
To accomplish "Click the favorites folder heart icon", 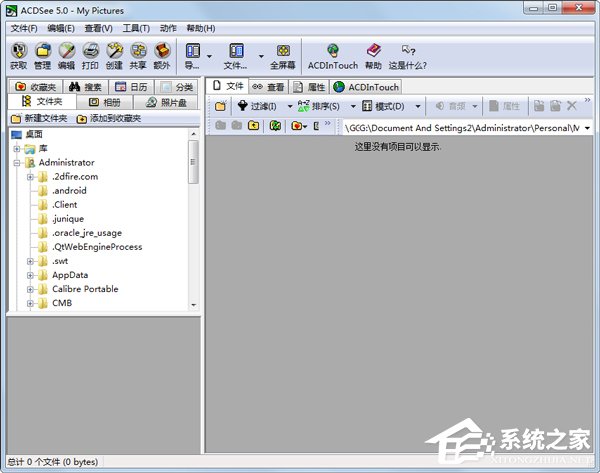I will click(x=297, y=125).
